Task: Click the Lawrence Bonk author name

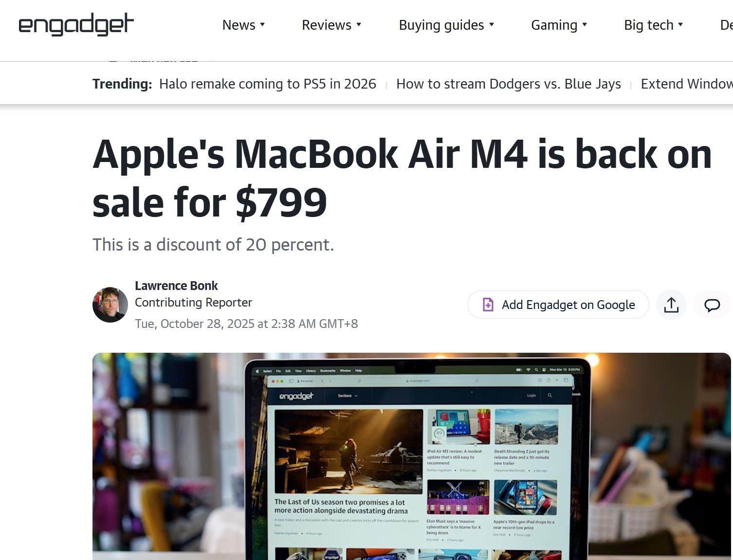Action: tap(176, 286)
